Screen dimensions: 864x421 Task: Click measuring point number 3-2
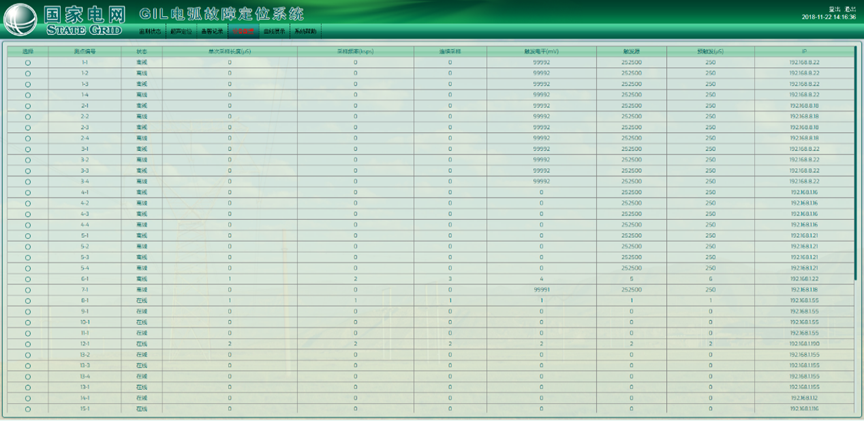(x=85, y=160)
